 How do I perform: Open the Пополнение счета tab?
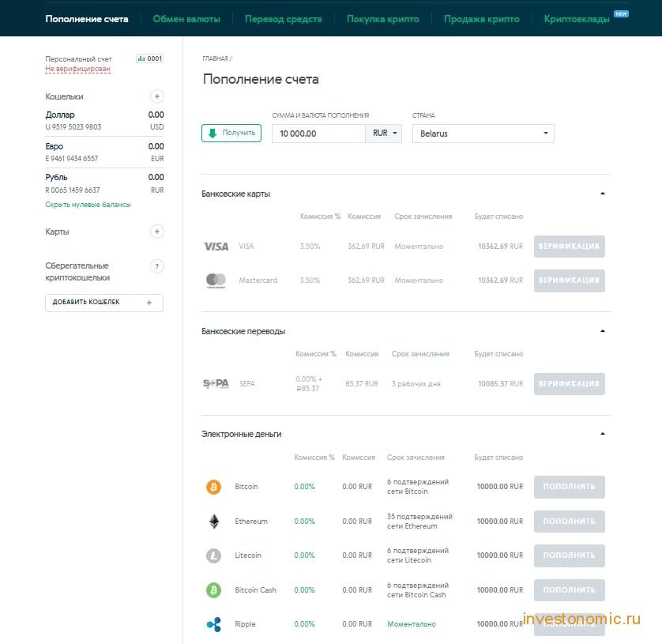pos(87,19)
